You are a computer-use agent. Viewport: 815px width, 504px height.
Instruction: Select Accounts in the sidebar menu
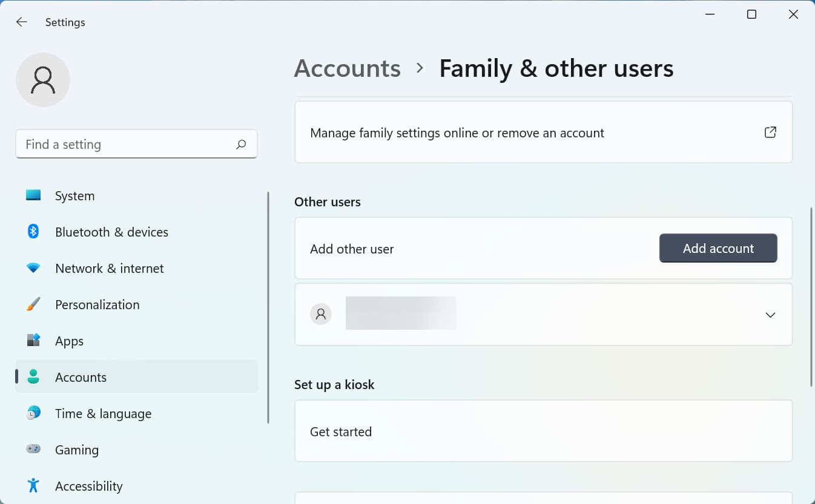coord(81,377)
